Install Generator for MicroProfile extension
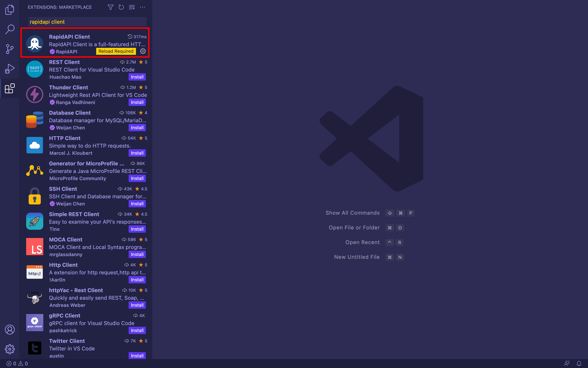 click(137, 178)
